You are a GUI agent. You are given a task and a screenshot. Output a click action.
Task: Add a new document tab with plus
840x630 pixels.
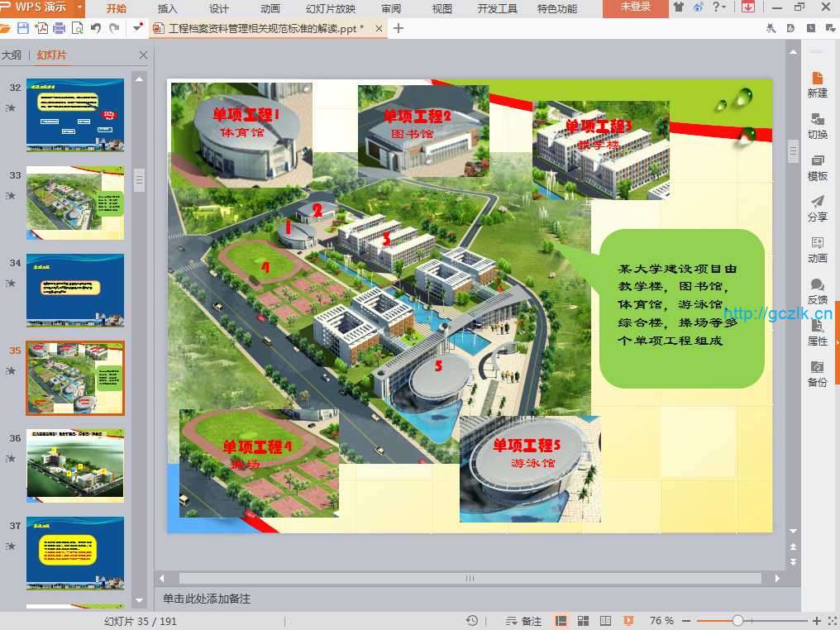(x=399, y=28)
